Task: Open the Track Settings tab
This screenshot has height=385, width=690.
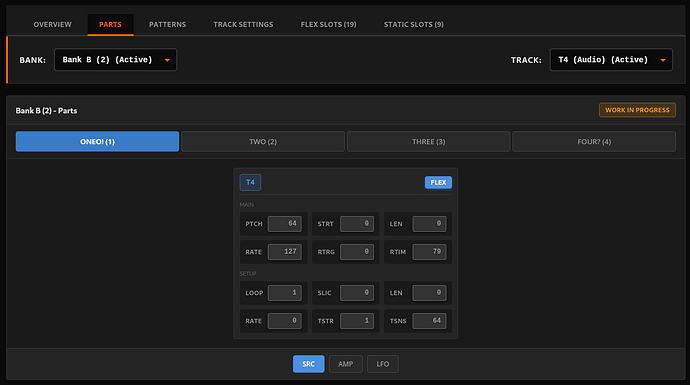Action: 243,24
